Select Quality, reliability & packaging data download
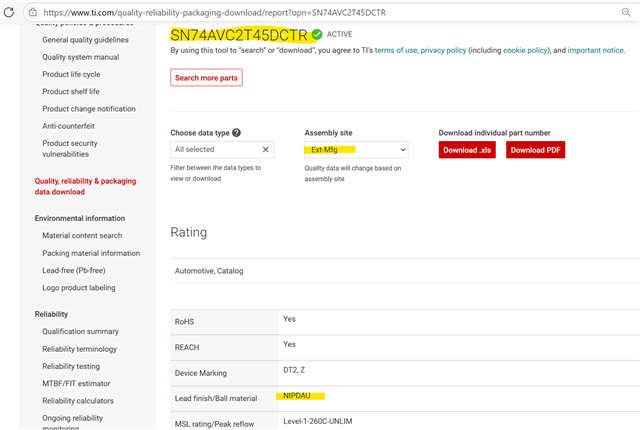Image resolution: width=640 pixels, height=430 pixels. point(85,186)
